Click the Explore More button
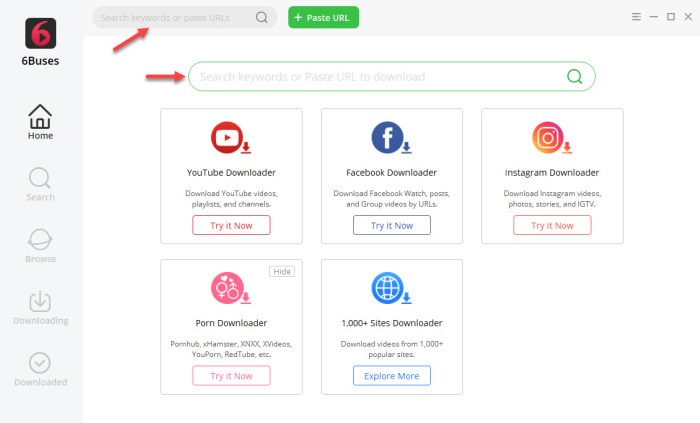This screenshot has height=423, width=700. (x=392, y=376)
